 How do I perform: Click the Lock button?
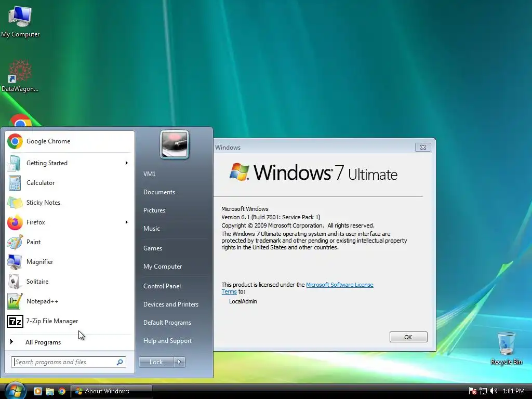coord(156,362)
